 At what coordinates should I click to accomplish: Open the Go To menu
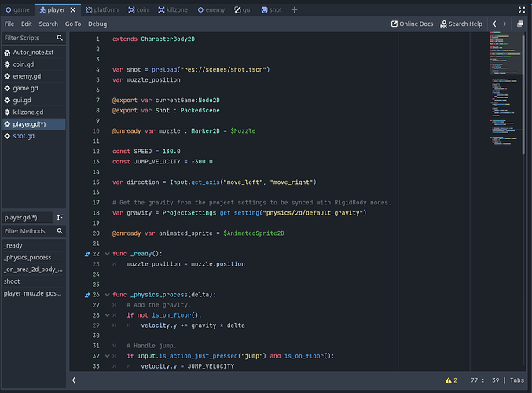point(73,24)
